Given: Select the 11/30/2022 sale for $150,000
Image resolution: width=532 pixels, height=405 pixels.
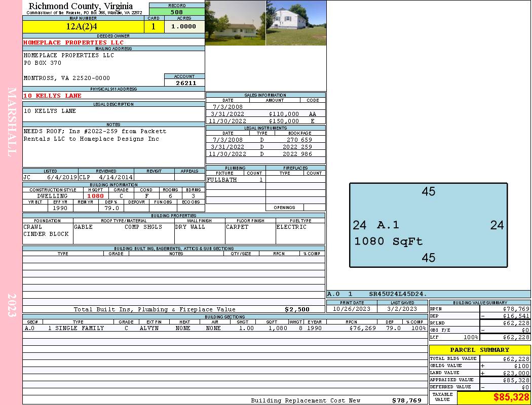Looking at the screenshot, I should pos(265,121).
